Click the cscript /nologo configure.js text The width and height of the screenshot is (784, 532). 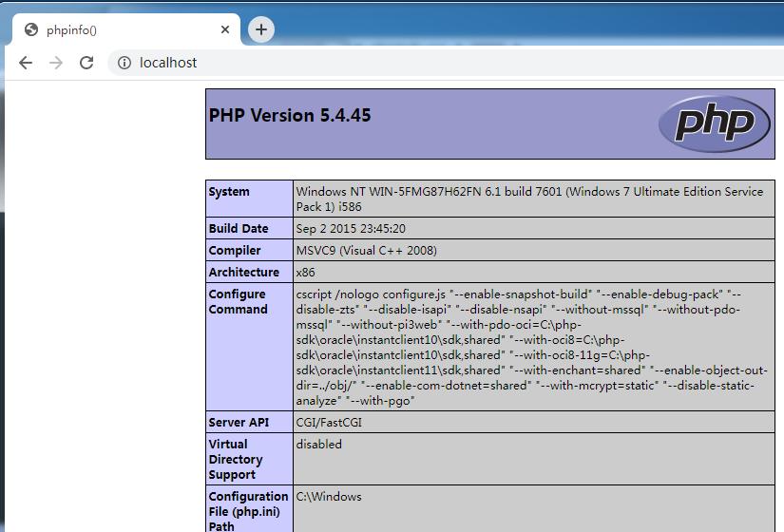click(x=371, y=294)
